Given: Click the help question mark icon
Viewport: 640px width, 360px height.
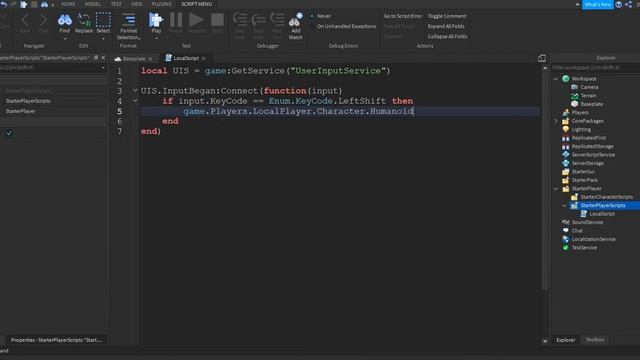Looking at the screenshot, I should point(619,4).
